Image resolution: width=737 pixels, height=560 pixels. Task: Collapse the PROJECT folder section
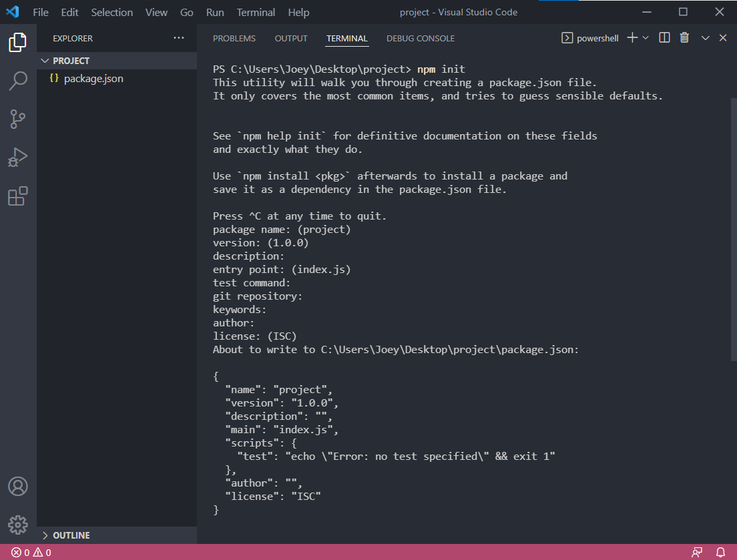(x=117, y=61)
